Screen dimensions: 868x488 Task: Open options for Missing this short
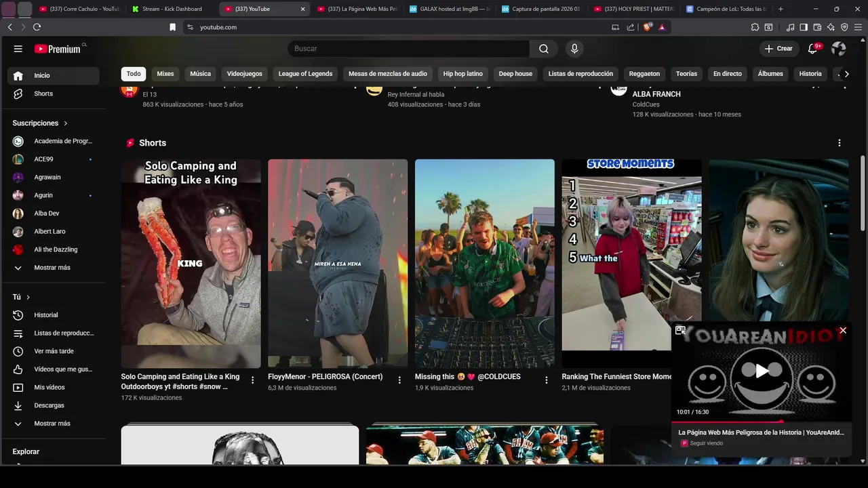coord(547,380)
